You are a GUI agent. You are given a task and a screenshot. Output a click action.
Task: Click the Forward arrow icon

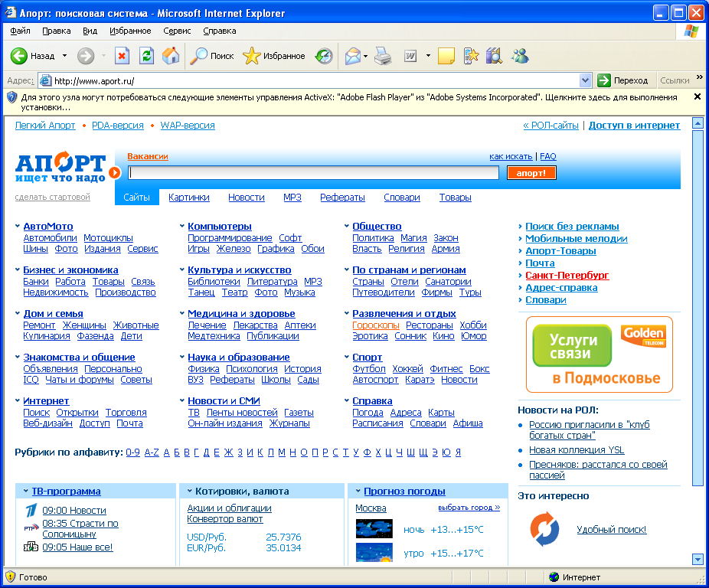(x=86, y=56)
